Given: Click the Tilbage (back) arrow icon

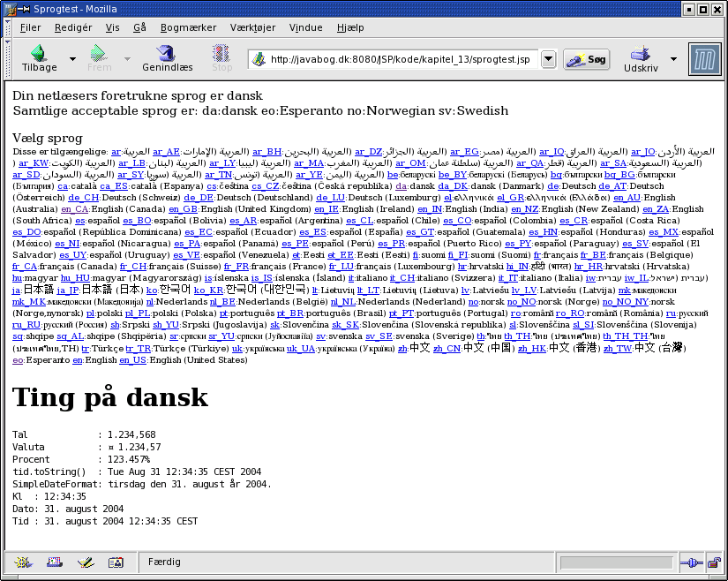Looking at the screenshot, I should click(39, 53).
